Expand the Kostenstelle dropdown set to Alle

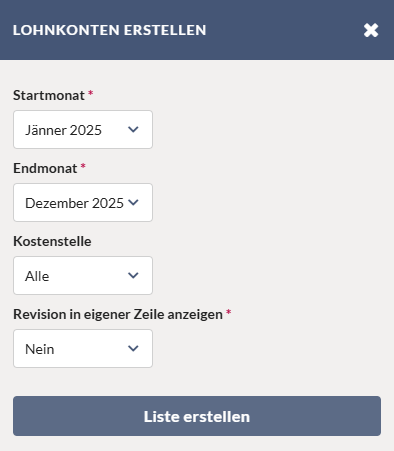(x=83, y=275)
